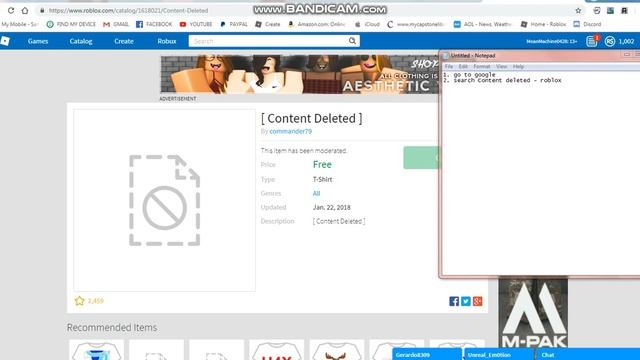Image resolution: width=640 pixels, height=360 pixels.
Task: Open the first browser extension icon
Action: (597, 11)
